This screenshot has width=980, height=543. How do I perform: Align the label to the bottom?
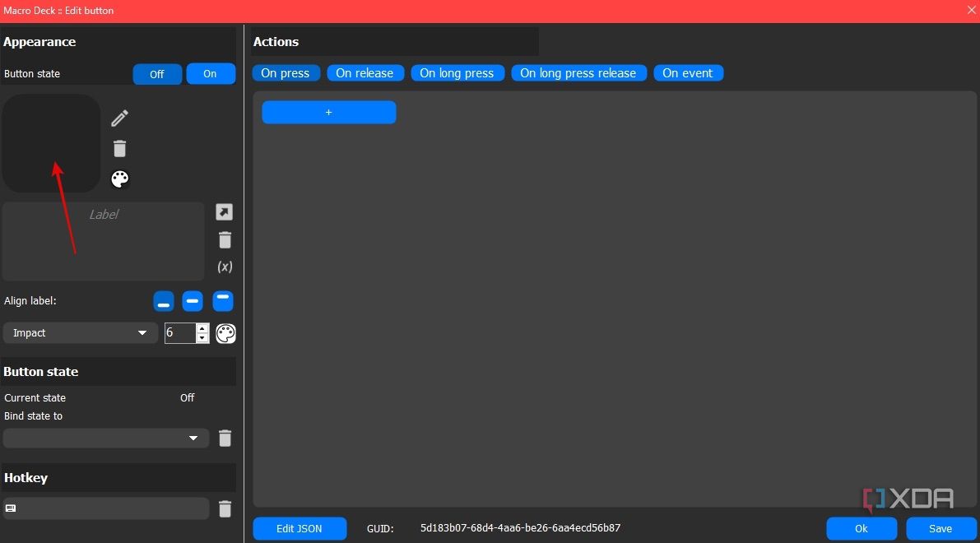tap(164, 302)
